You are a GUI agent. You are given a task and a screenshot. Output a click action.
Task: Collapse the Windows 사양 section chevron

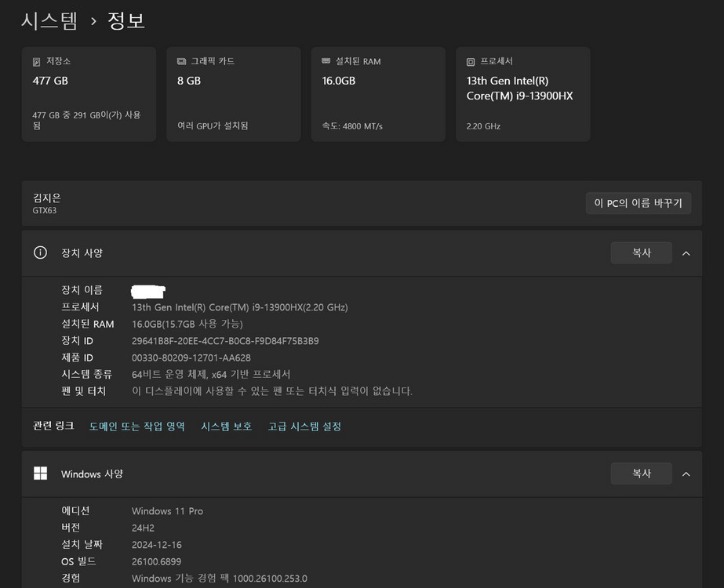click(686, 474)
